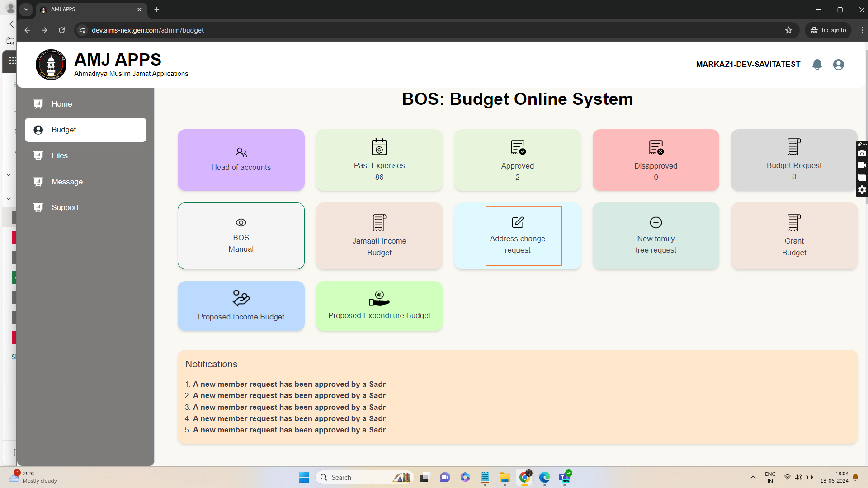Click the Proposed Income hand-coins icon
Image resolution: width=868 pixels, height=488 pixels.
pyautogui.click(x=241, y=298)
